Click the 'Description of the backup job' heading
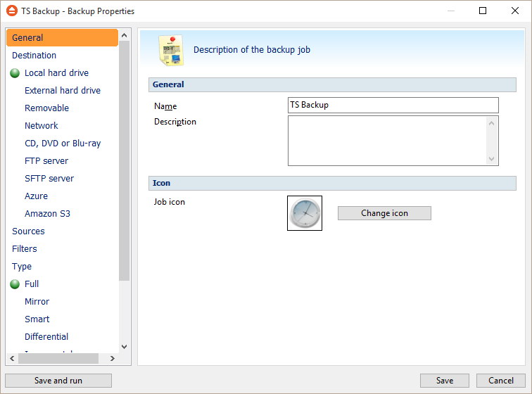 click(x=252, y=50)
